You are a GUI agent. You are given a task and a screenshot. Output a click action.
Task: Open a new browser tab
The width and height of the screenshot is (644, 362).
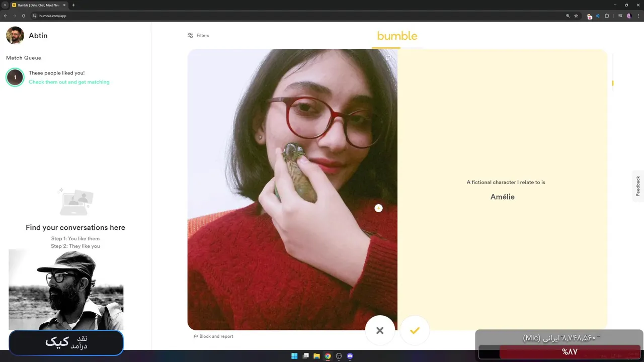(x=73, y=5)
